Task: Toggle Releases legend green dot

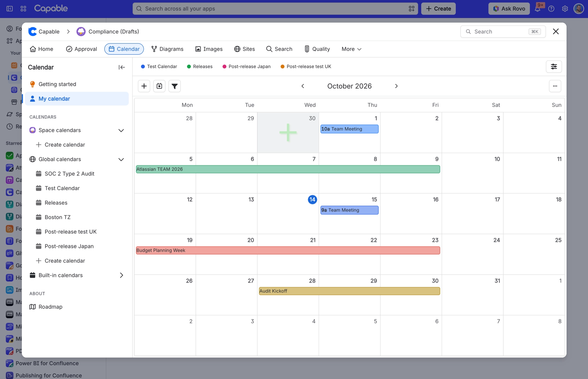Action: (189, 66)
